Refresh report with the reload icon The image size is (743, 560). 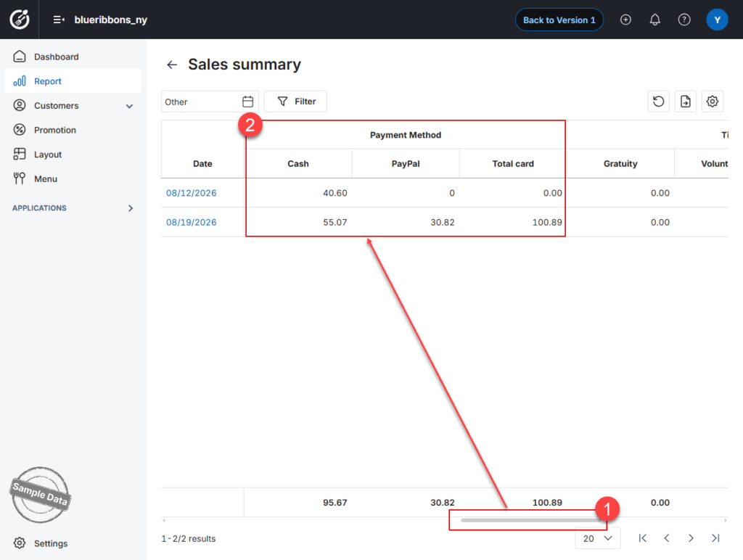click(x=659, y=102)
